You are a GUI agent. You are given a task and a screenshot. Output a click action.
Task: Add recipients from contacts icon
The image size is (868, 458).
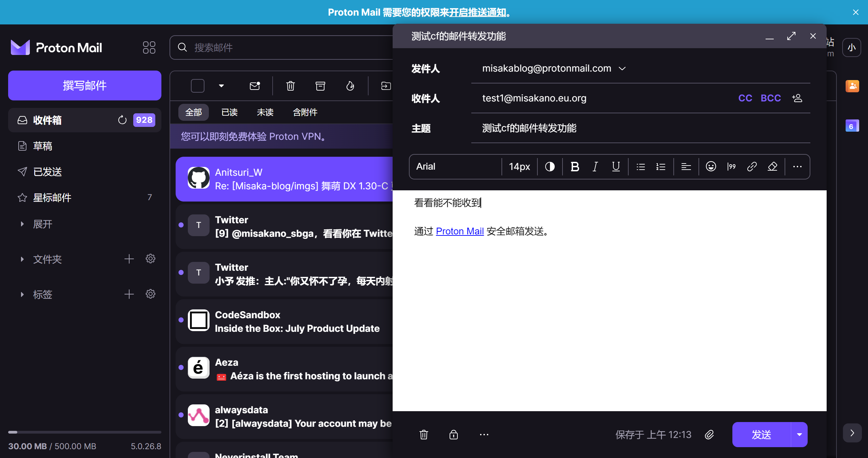tap(797, 98)
